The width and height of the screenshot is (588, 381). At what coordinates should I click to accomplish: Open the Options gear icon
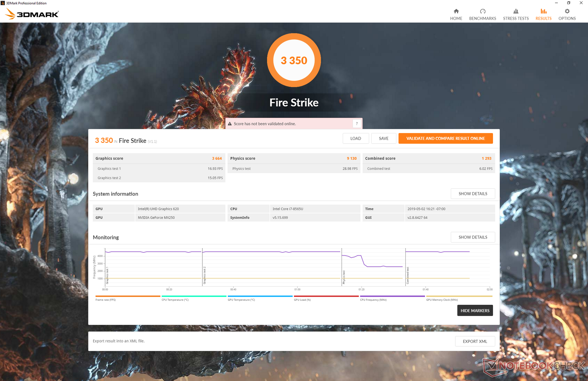567,11
